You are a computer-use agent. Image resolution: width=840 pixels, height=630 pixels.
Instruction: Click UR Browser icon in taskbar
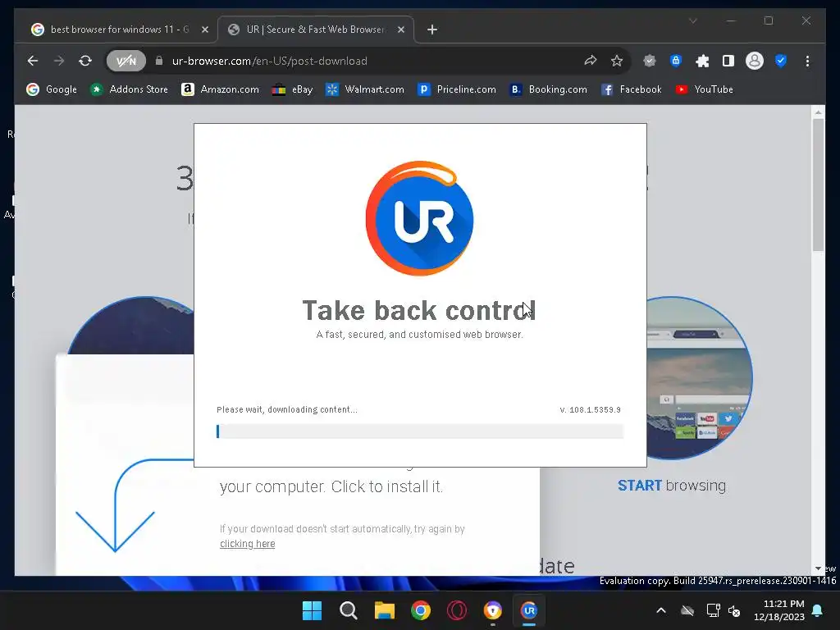pos(529,610)
